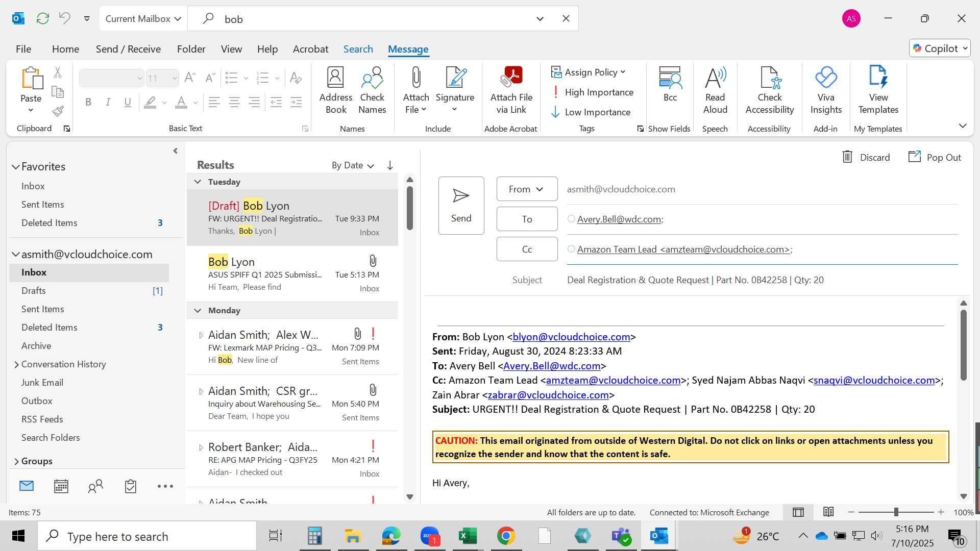Toggle Bold formatting
The image size is (980, 551).
coord(88,103)
